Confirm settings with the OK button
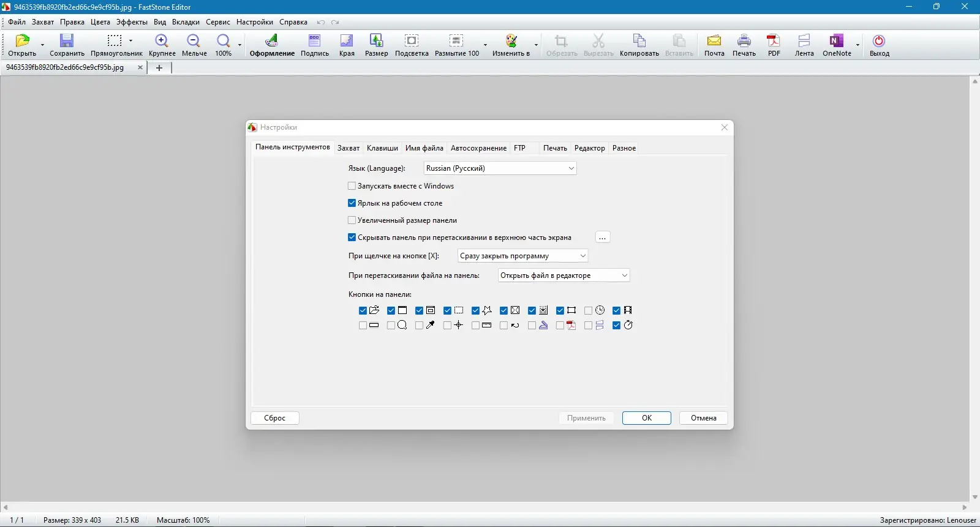The height and width of the screenshot is (527, 980). coord(647,418)
